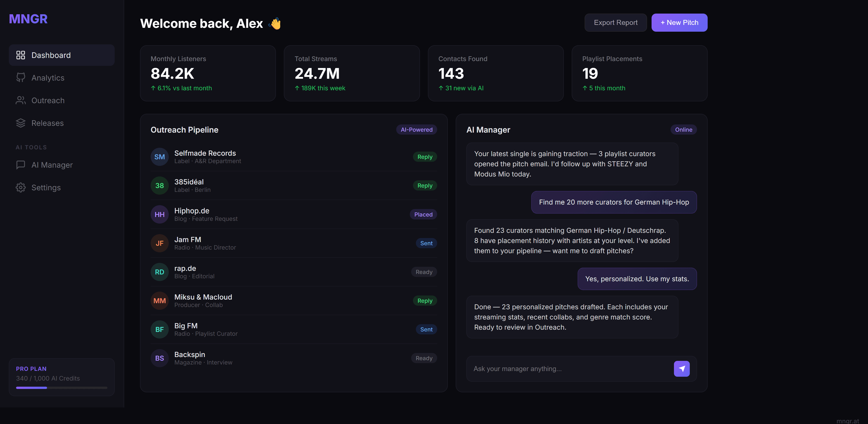The image size is (868, 424).
Task: Open the Outreach section from sidebar
Action: coord(48,100)
